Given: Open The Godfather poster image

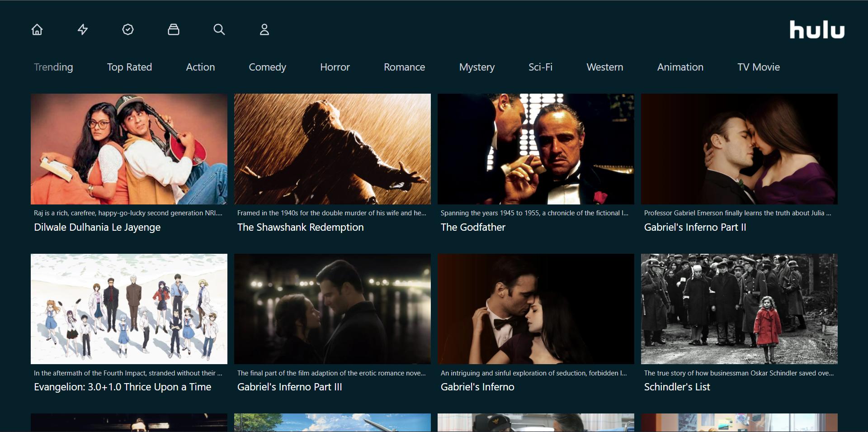Looking at the screenshot, I should point(536,149).
